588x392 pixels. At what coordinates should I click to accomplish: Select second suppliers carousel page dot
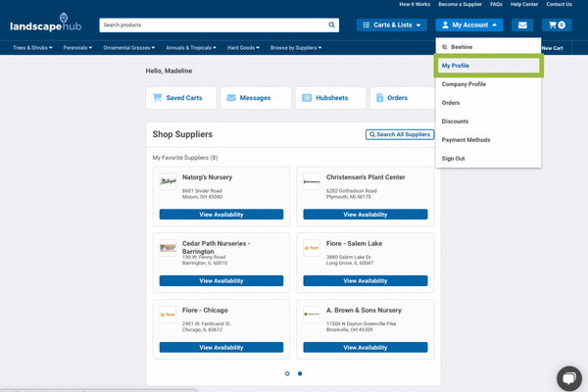[300, 373]
